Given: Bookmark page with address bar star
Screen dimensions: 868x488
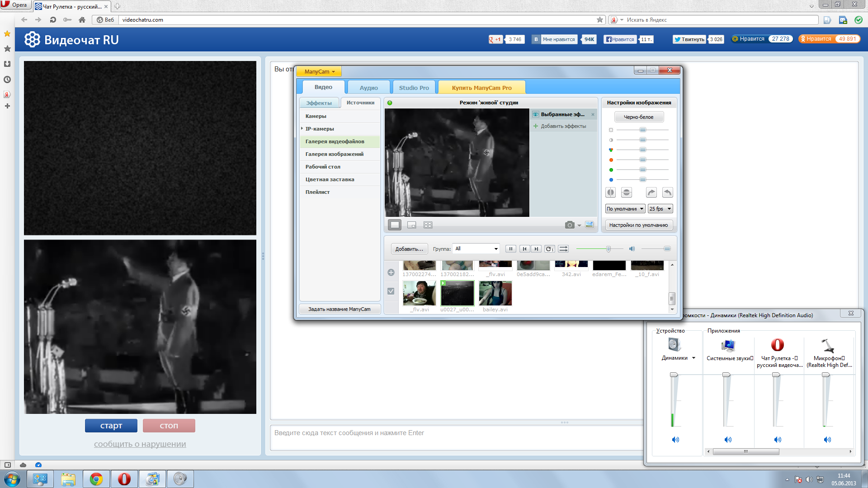Looking at the screenshot, I should pyautogui.click(x=600, y=20).
